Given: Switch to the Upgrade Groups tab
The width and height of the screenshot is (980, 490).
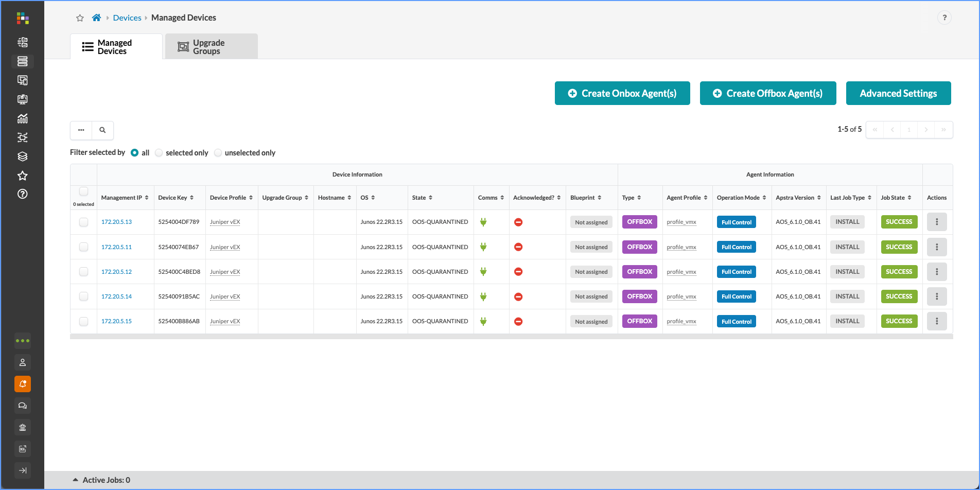Looking at the screenshot, I should pyautogui.click(x=211, y=47).
